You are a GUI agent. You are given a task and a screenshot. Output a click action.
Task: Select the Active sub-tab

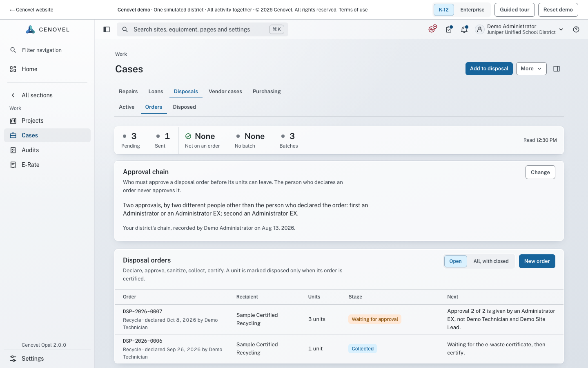pyautogui.click(x=127, y=107)
